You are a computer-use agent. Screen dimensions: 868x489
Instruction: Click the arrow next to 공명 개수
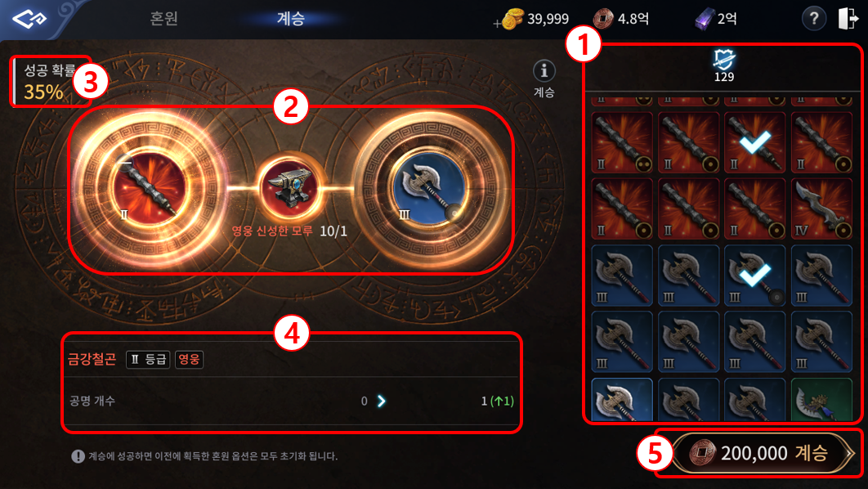click(382, 401)
